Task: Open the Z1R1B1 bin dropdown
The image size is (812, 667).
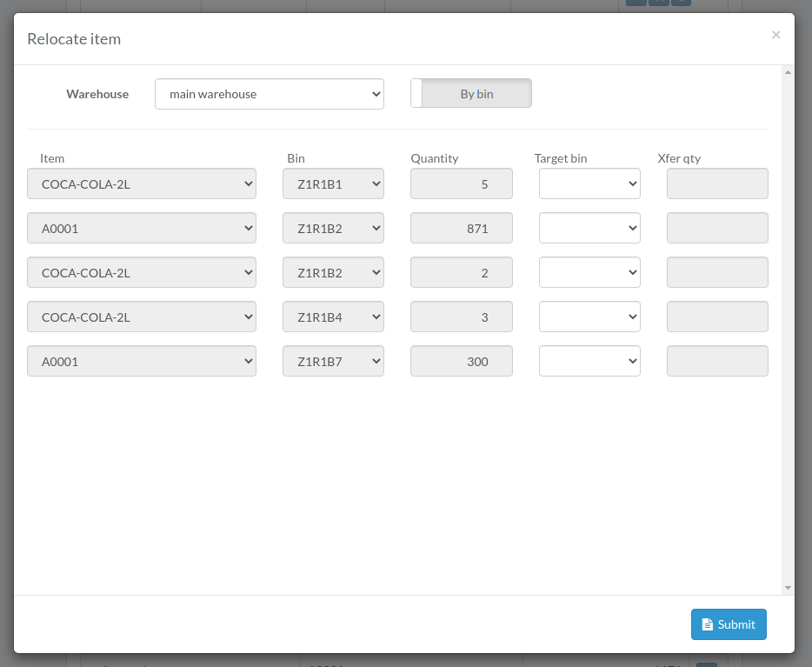Action: click(334, 183)
